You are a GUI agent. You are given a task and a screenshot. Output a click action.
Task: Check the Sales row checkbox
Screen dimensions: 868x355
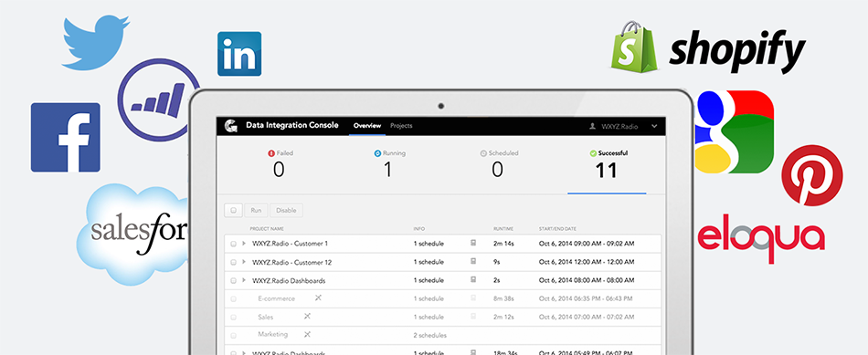coord(233,318)
